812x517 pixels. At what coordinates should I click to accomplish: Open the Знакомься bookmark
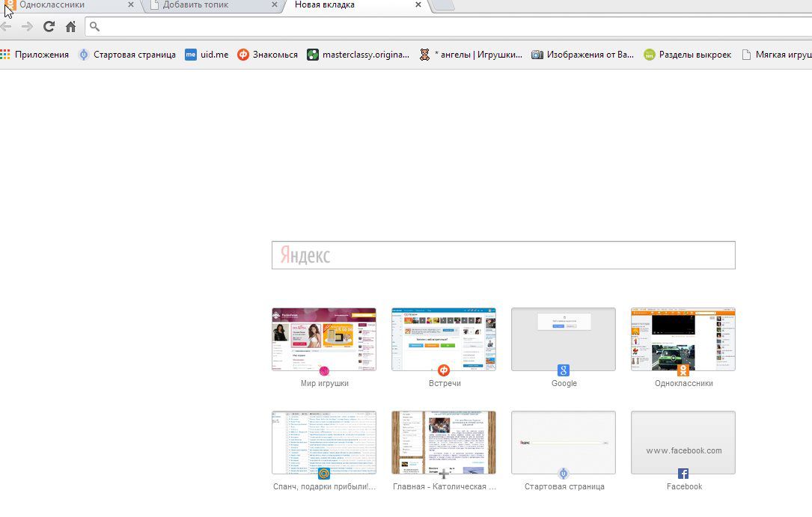coord(267,55)
